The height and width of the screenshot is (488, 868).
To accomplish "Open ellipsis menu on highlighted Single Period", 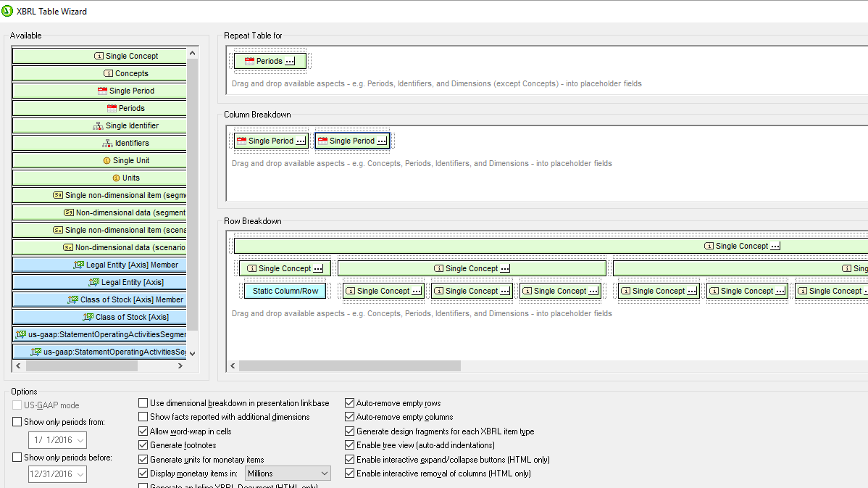I will tap(382, 141).
